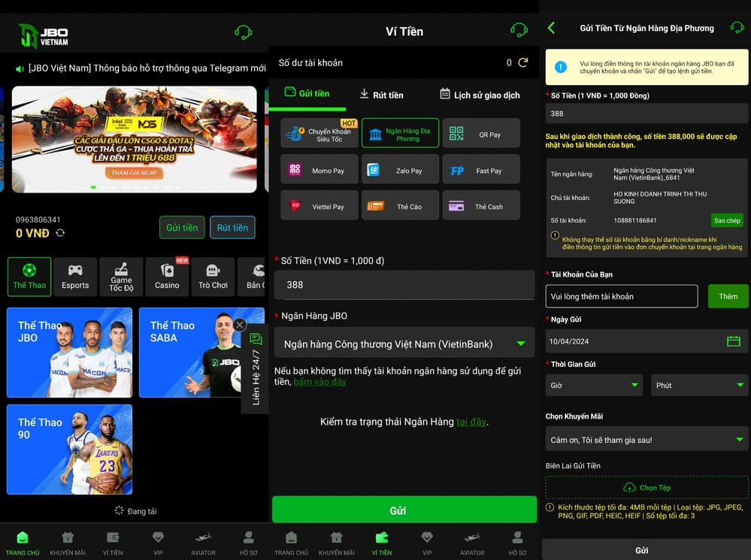This screenshot has width=751, height=560.
Task: Tap VIP in left screen bottom nav
Action: coord(158,543)
